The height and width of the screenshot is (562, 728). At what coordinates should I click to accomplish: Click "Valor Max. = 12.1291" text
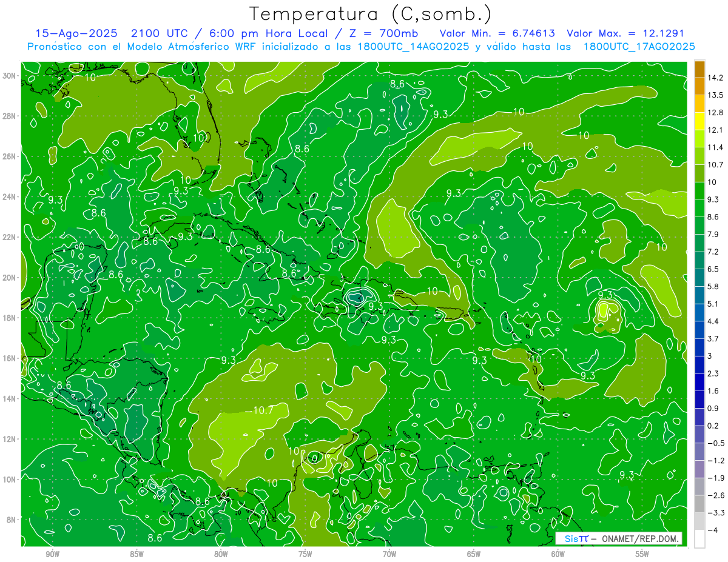point(625,33)
